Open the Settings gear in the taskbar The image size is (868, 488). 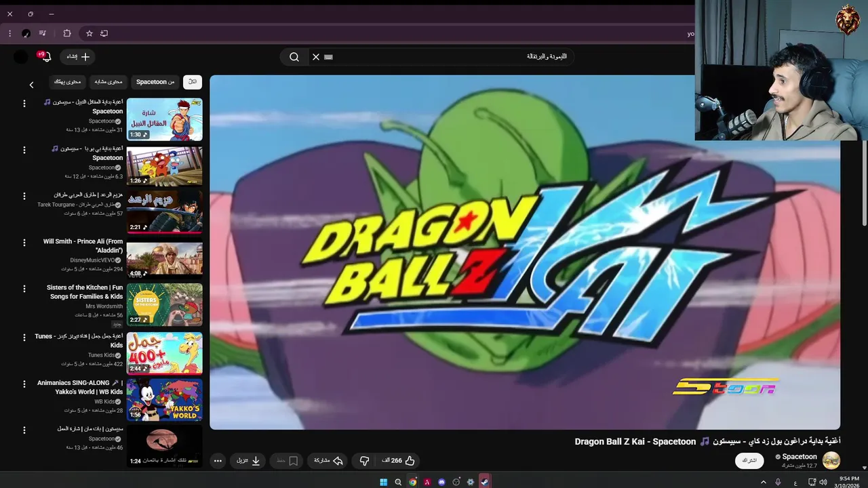click(470, 482)
